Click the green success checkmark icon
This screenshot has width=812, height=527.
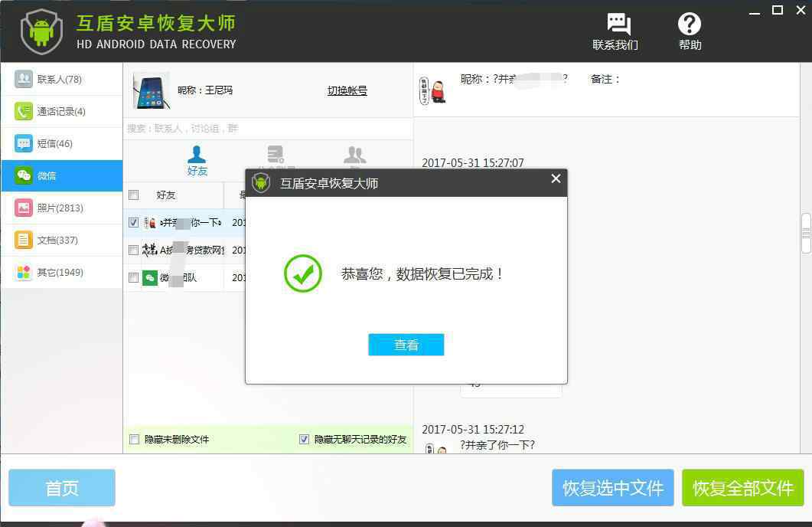[x=303, y=273]
